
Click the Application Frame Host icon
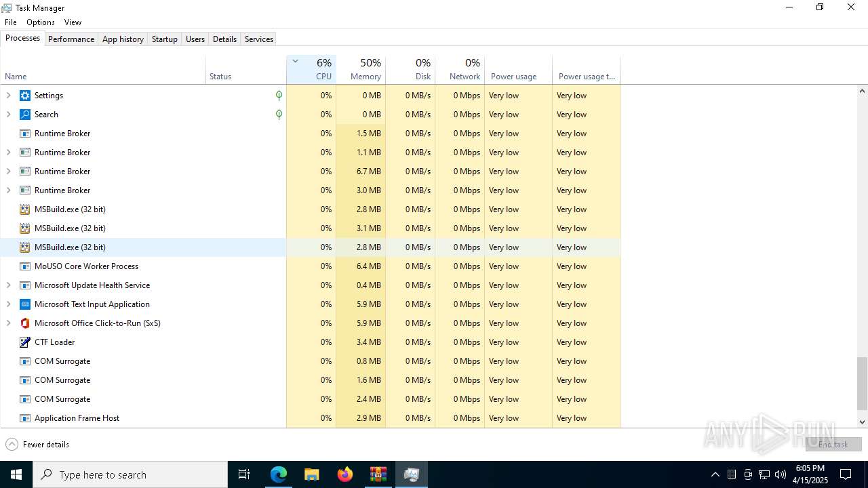[x=25, y=418]
